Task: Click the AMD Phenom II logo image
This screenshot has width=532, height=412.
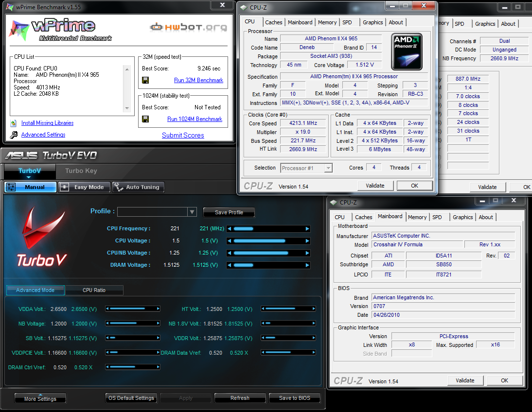Action: coord(407,51)
